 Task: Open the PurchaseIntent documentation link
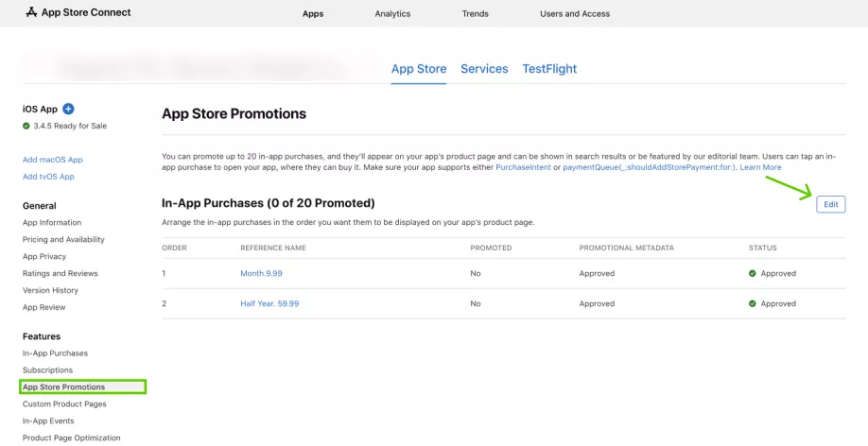523,167
